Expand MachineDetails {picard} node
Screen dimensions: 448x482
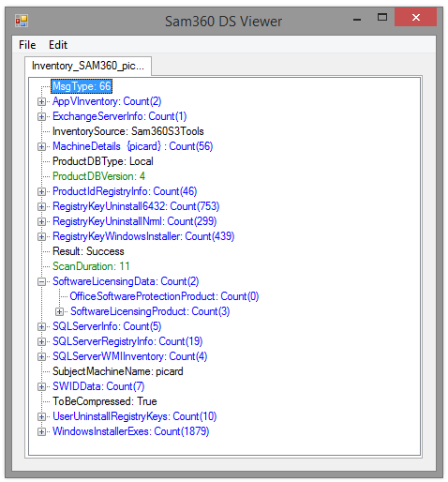pos(41,146)
